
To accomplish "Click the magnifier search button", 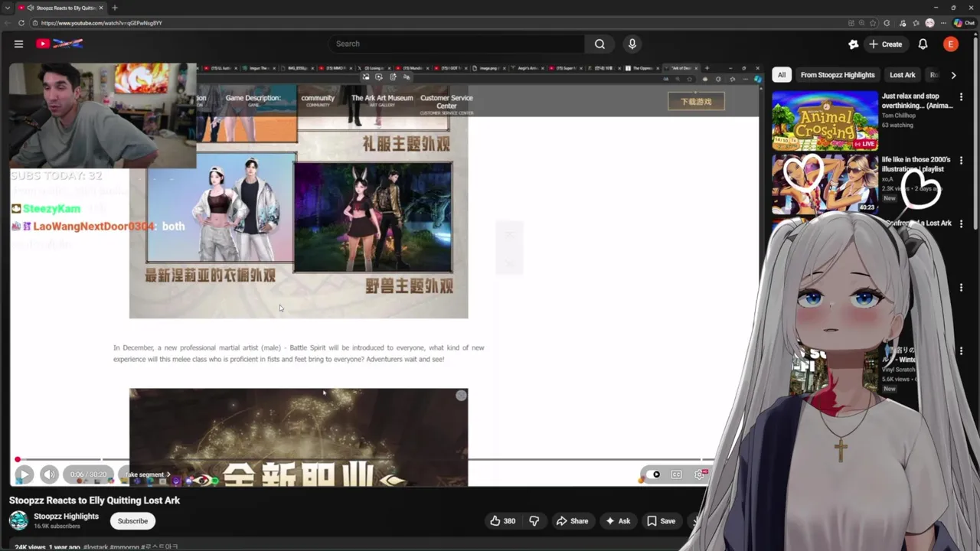I will pyautogui.click(x=599, y=44).
